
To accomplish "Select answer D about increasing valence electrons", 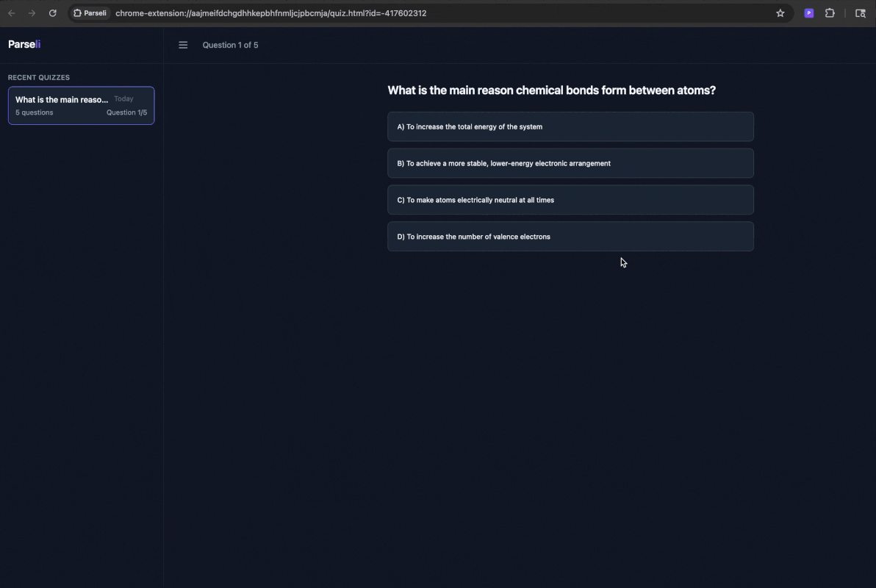I will click(x=570, y=236).
